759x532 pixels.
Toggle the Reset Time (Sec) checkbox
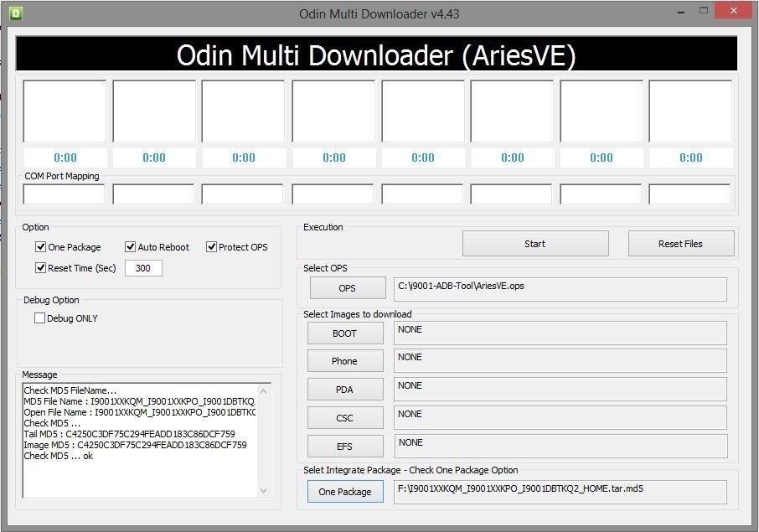(x=41, y=268)
